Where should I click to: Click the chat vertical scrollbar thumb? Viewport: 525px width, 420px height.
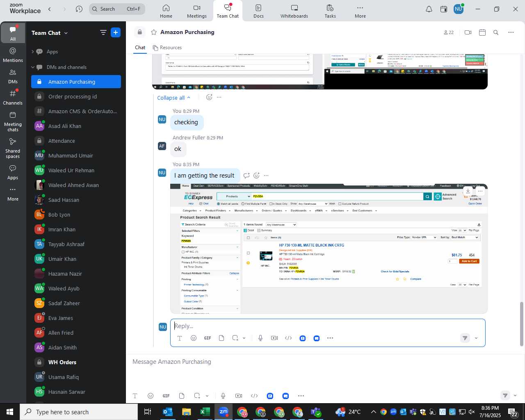point(522,324)
